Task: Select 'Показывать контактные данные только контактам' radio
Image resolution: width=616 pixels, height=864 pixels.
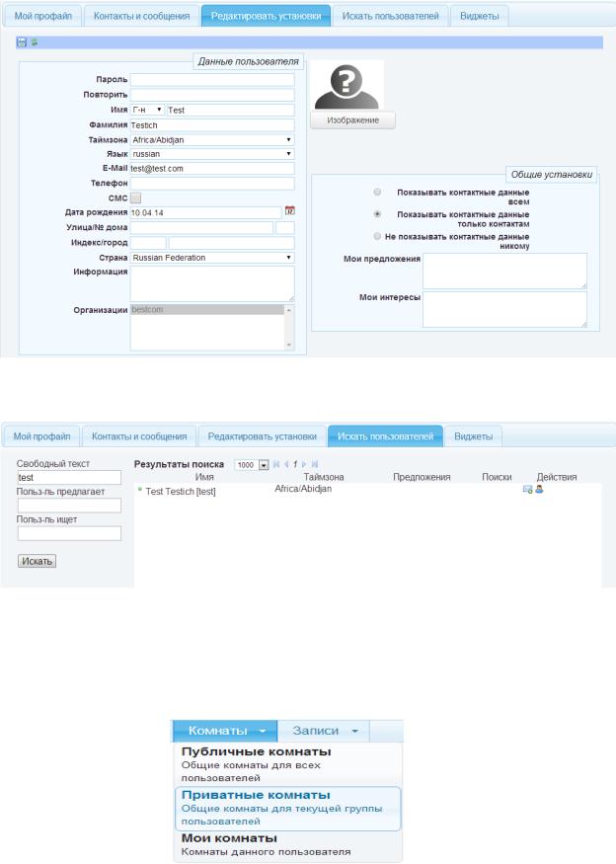Action: tap(377, 214)
